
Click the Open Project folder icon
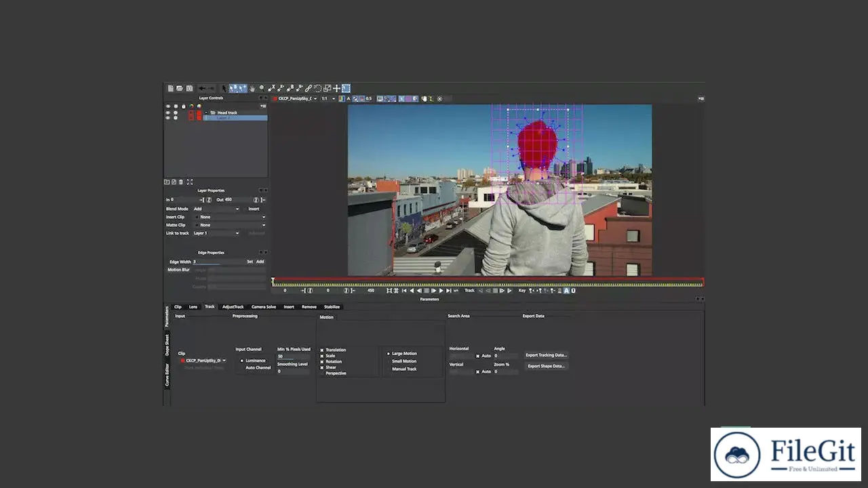(180, 88)
